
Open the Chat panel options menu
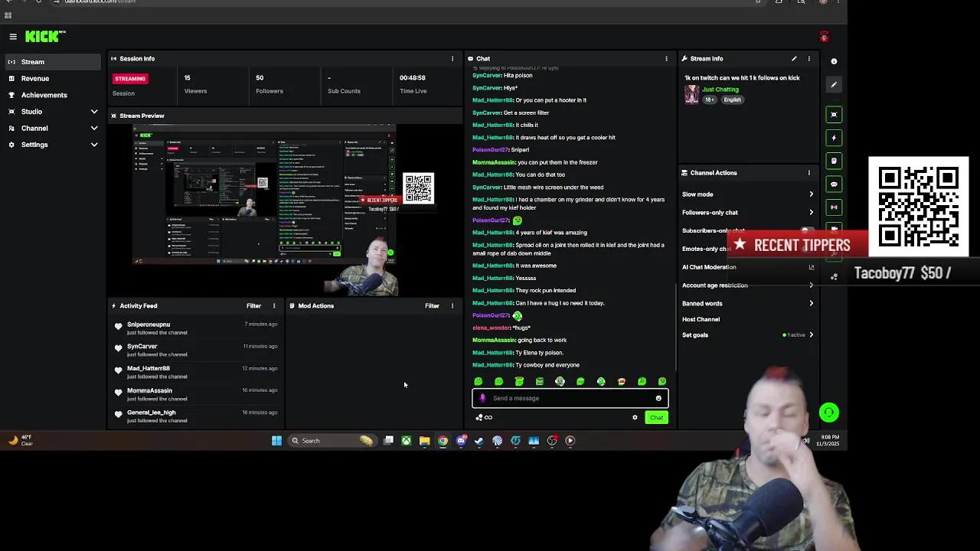pyautogui.click(x=666, y=59)
